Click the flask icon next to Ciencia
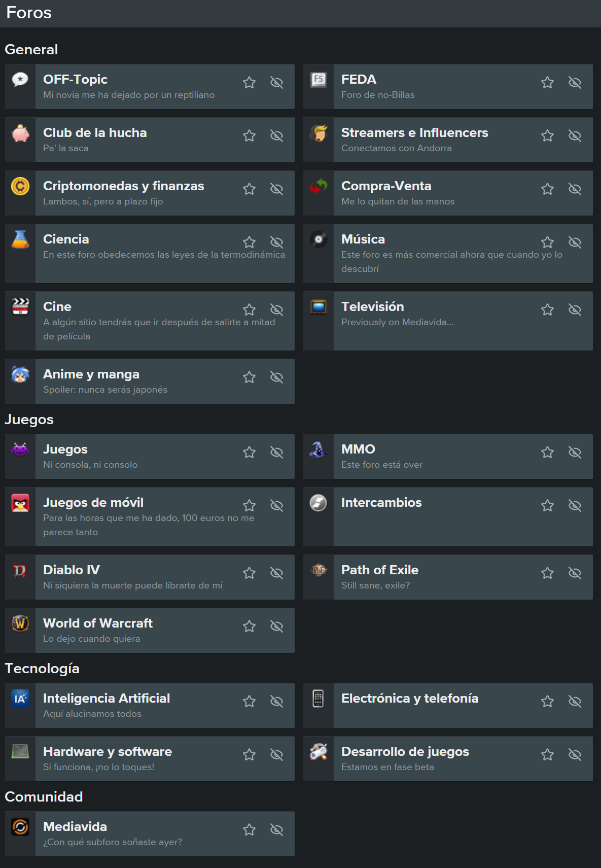 pyautogui.click(x=20, y=239)
